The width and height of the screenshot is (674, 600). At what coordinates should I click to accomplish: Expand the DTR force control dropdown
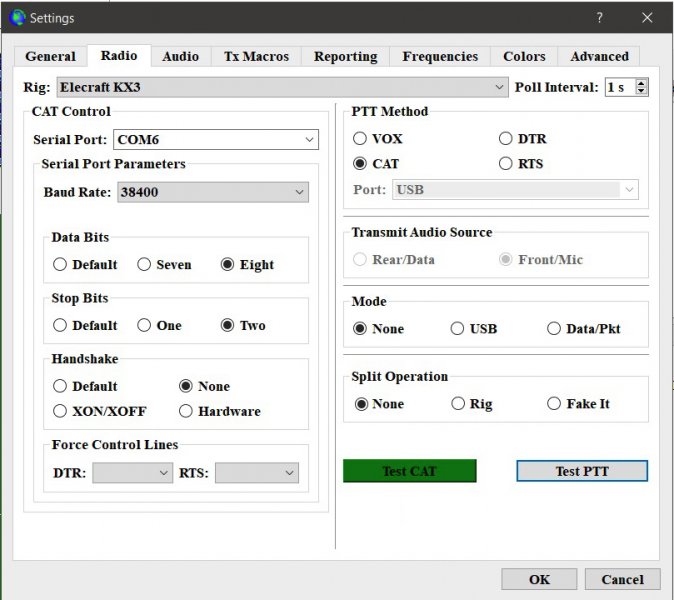point(163,473)
